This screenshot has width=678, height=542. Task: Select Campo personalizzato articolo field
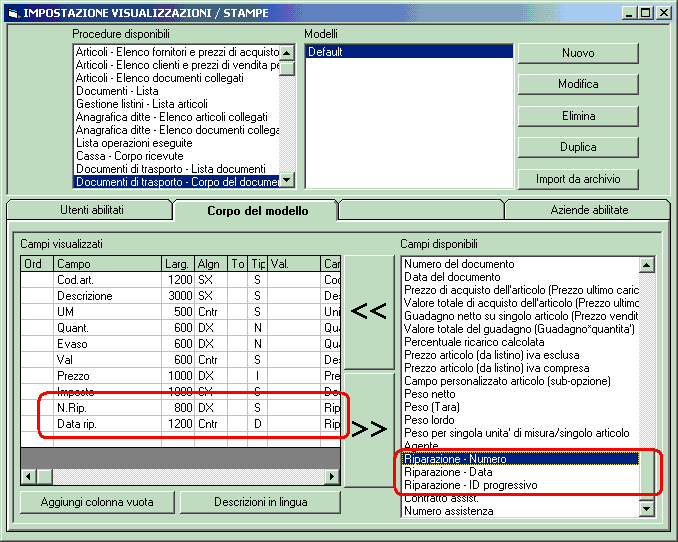tap(521, 381)
